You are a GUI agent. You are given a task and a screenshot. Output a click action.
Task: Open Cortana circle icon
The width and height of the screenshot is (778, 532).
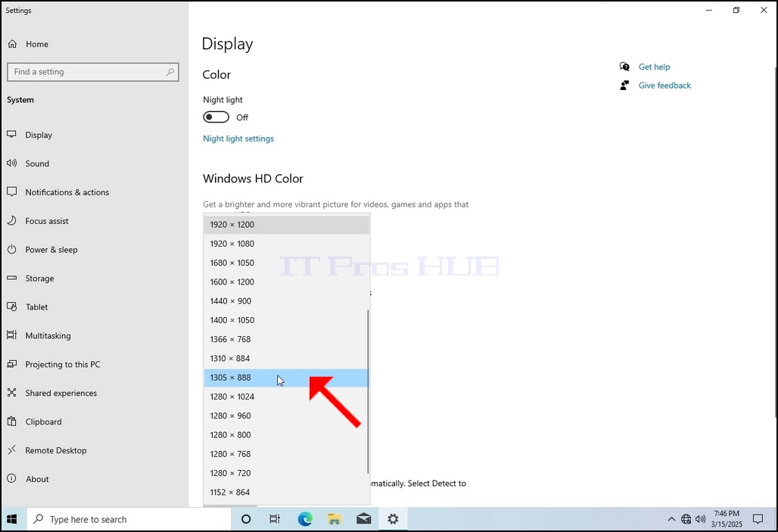[x=246, y=519]
